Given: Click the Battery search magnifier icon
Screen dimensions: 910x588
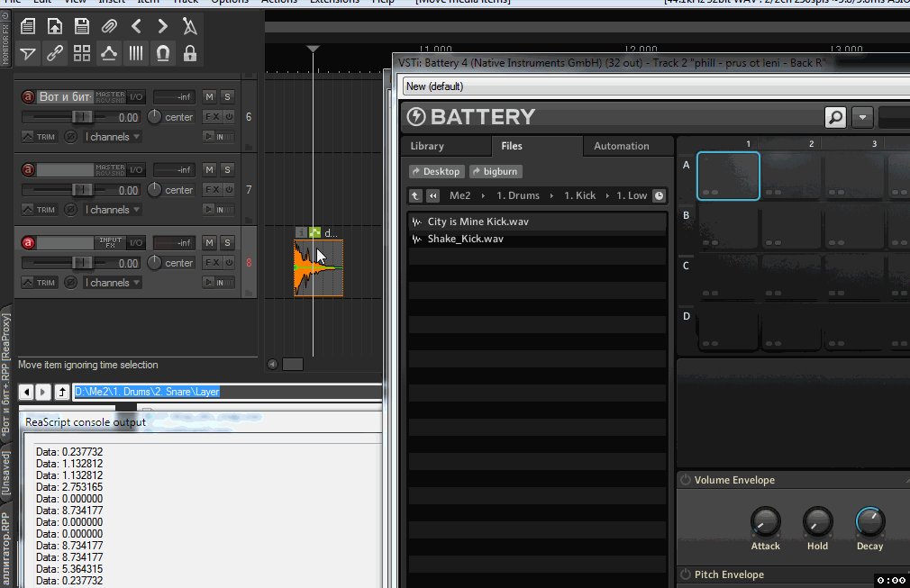Looking at the screenshot, I should click(x=836, y=117).
